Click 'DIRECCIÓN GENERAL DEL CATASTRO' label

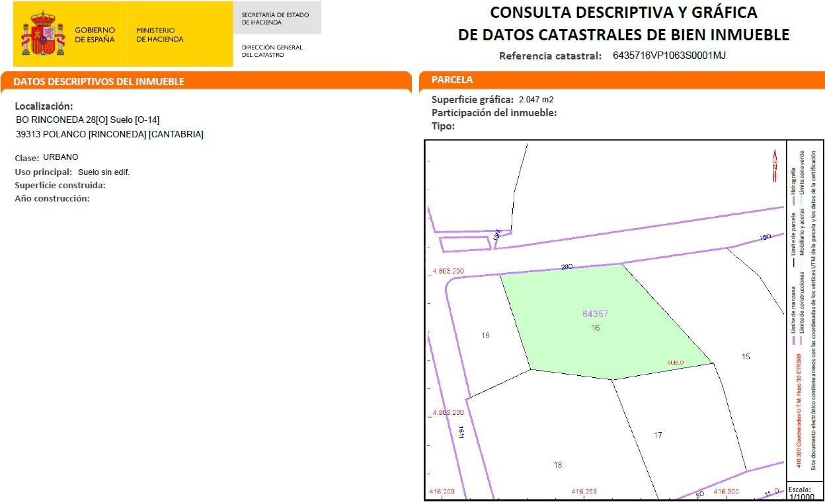click(272, 51)
